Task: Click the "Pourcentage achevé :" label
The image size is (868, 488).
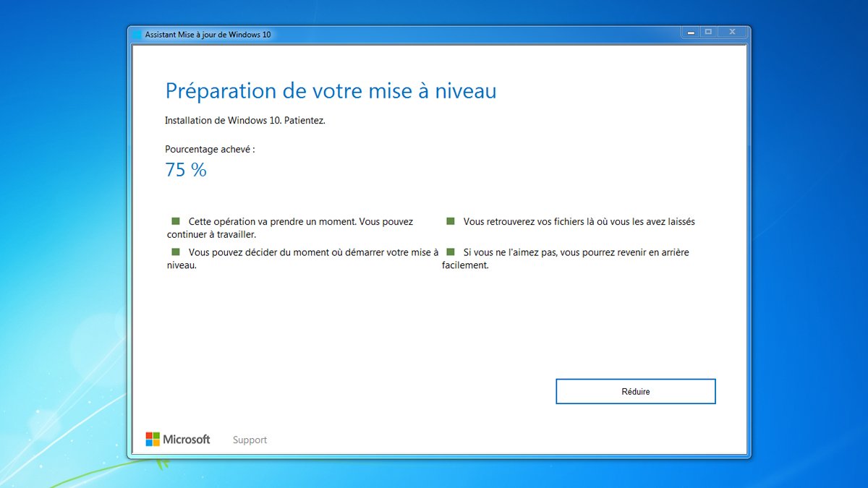Action: (x=210, y=149)
